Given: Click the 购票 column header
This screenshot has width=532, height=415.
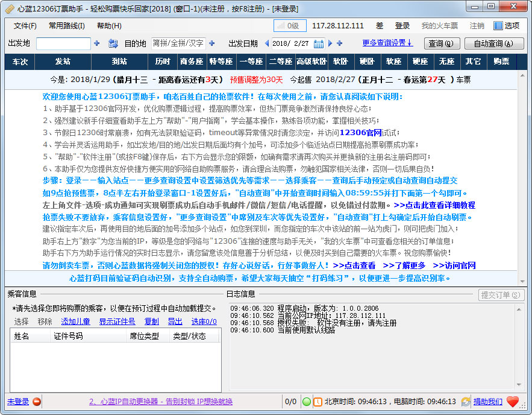Looking at the screenshot, I should (501, 62).
